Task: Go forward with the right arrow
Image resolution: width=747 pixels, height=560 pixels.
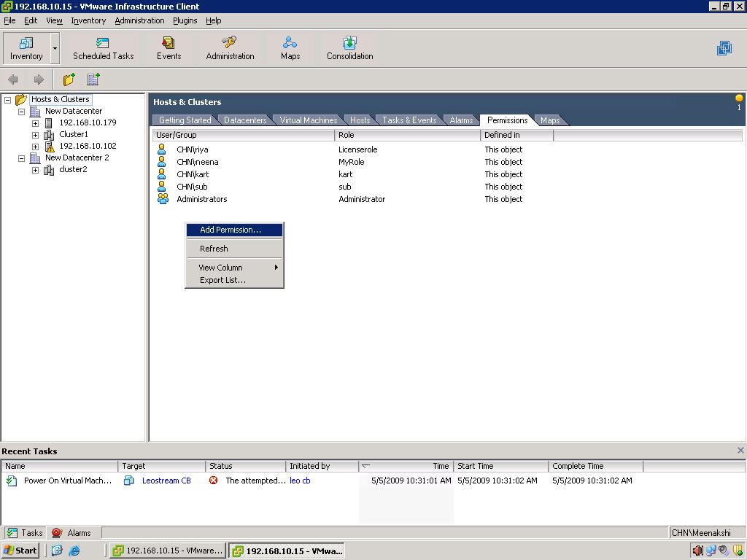Action: pos(39,79)
